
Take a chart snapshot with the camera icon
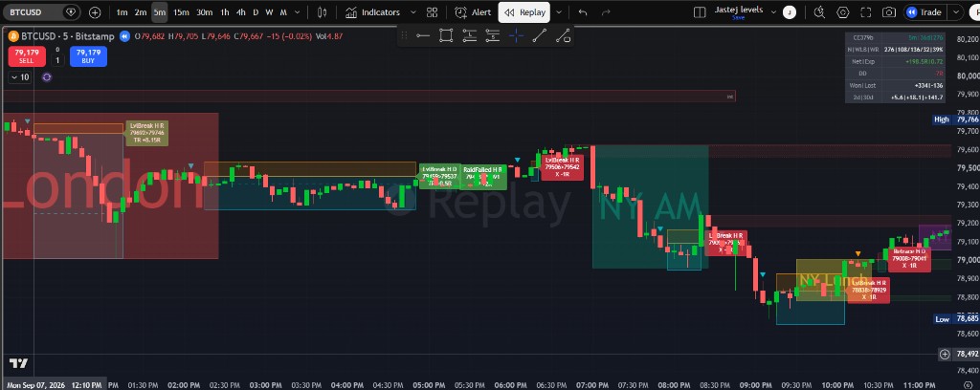click(x=888, y=11)
